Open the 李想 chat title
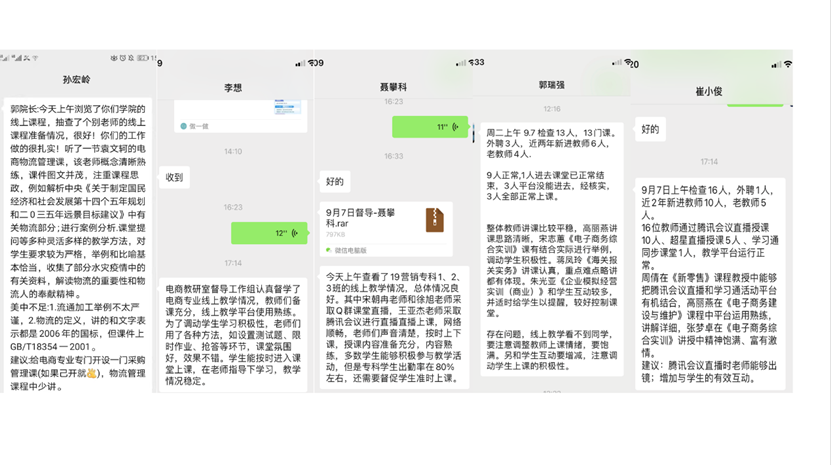This screenshot has height=465, width=831. (233, 89)
